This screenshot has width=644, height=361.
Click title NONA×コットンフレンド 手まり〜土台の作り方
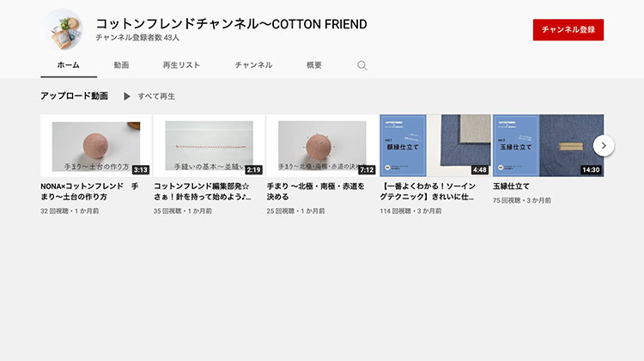(x=89, y=192)
